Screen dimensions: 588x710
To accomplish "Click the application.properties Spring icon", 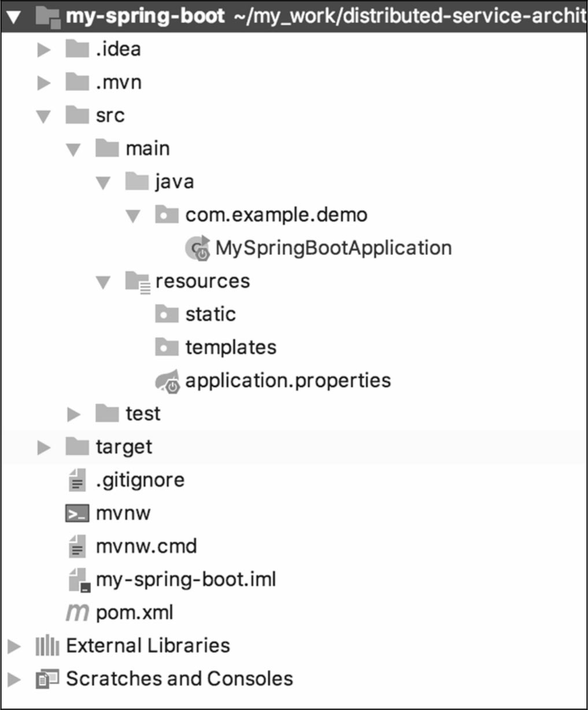I will [167, 381].
